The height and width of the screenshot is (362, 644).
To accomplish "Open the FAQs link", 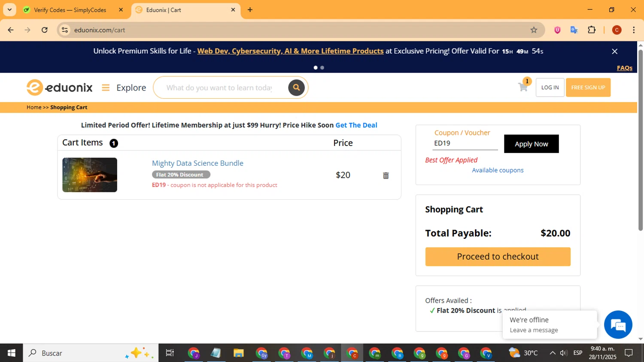I will coord(625,68).
